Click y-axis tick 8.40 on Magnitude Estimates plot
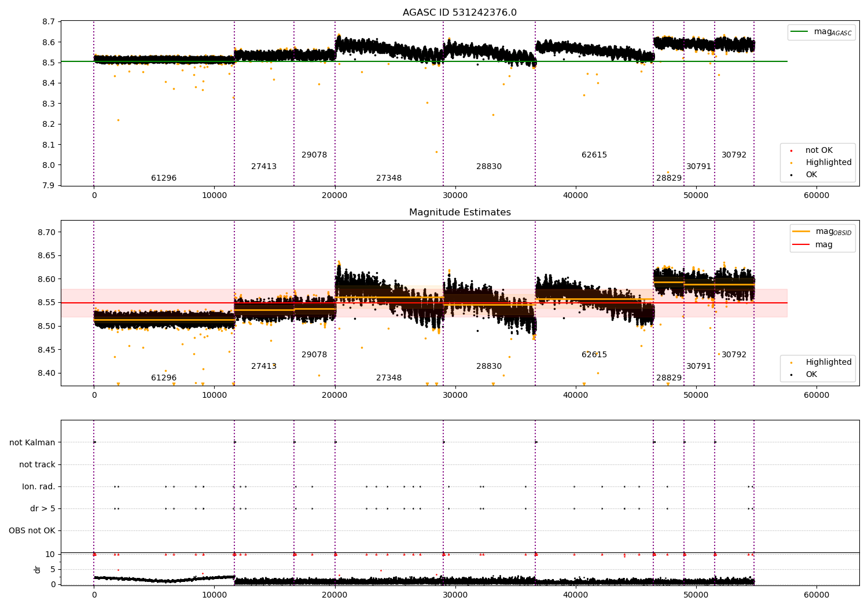Image resolution: width=868 pixels, height=608 pixels. pyautogui.click(x=47, y=373)
